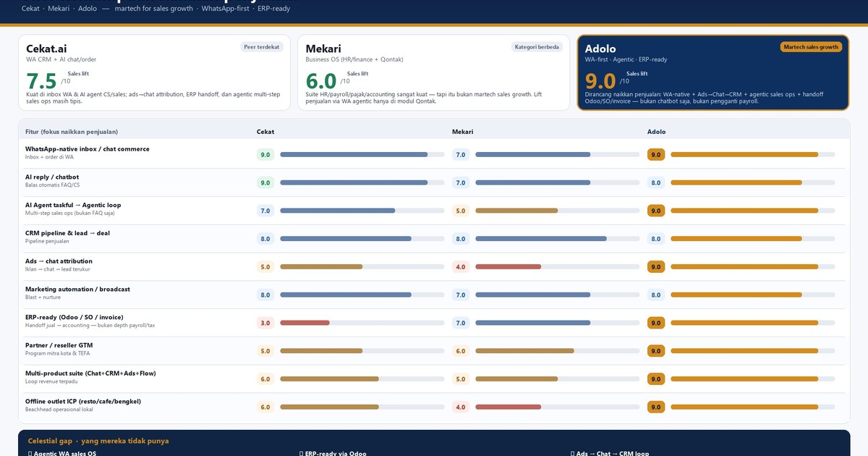Viewport: 868px width, 456px height.
Task: Select "Multi-product suite (Chat+CRM+Ads+Flow)" row label
Action: point(90,373)
